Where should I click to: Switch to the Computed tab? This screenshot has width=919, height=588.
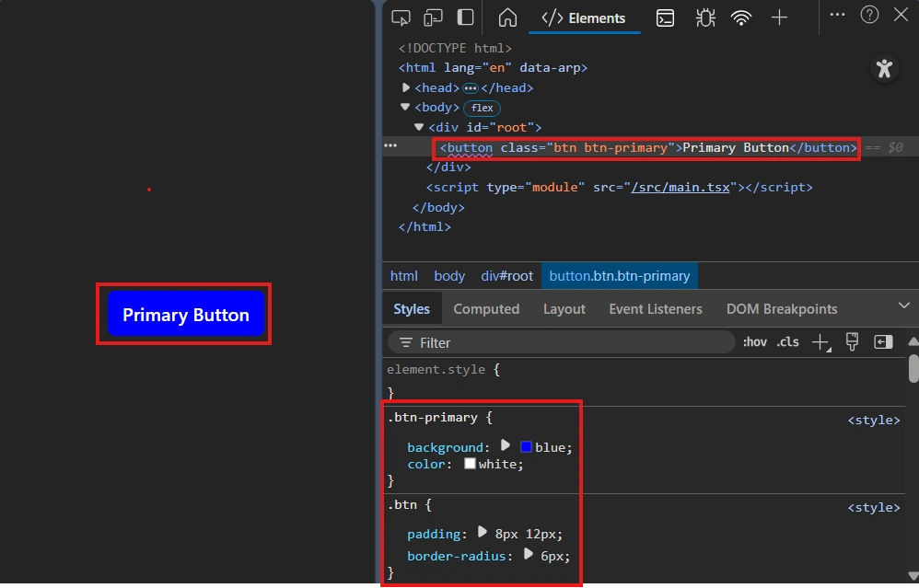486,309
